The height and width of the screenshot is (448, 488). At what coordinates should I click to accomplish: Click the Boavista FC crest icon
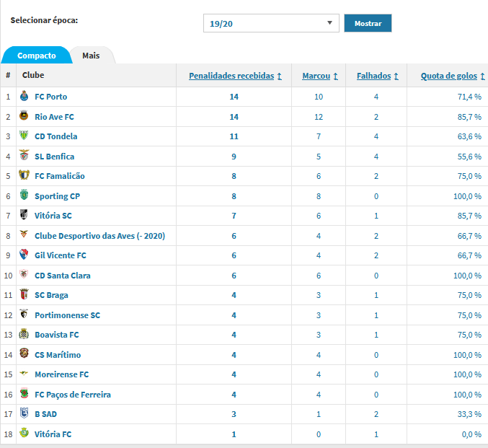24,334
